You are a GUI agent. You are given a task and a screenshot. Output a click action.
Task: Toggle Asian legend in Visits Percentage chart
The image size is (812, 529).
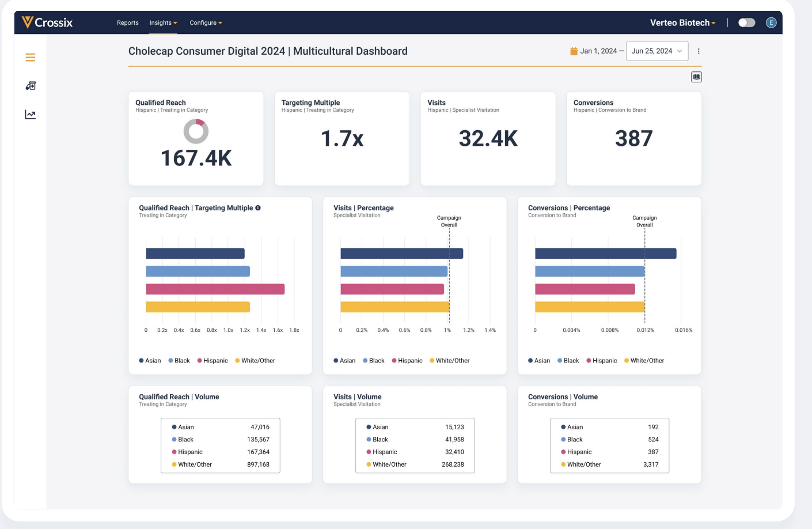(344, 361)
